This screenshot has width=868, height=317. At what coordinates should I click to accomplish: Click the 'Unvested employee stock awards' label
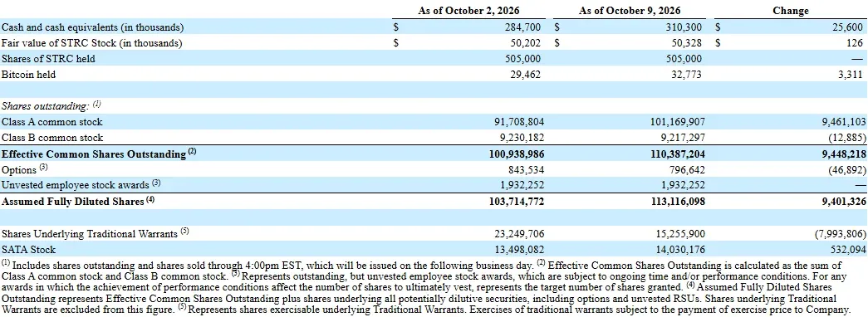[76, 185]
